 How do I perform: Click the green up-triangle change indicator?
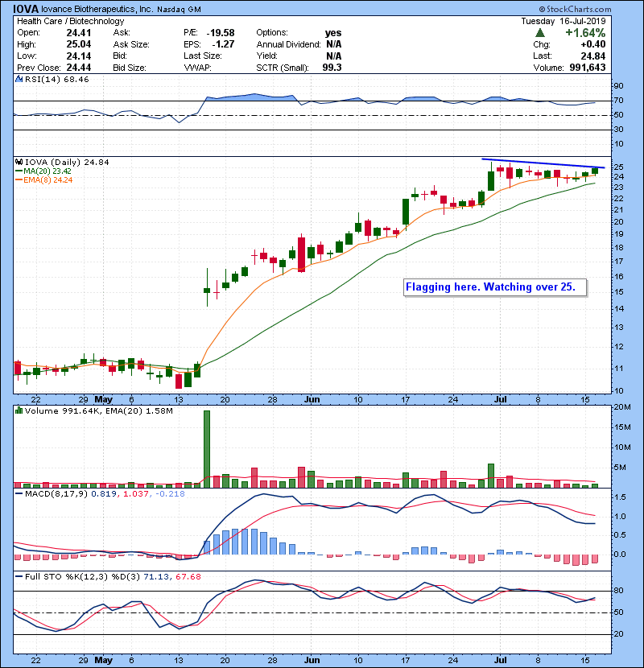click(539, 32)
